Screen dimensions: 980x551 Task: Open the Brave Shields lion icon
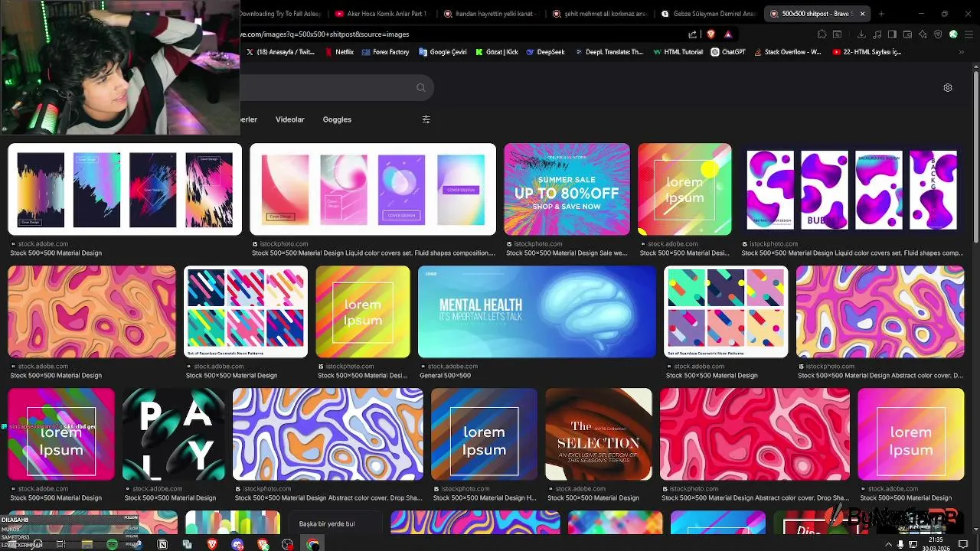tap(710, 34)
